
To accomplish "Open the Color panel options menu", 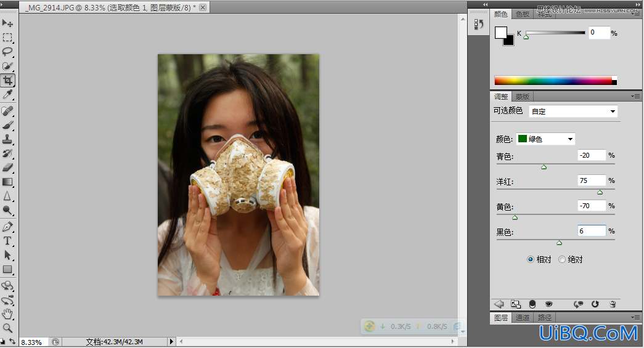I will (x=636, y=14).
